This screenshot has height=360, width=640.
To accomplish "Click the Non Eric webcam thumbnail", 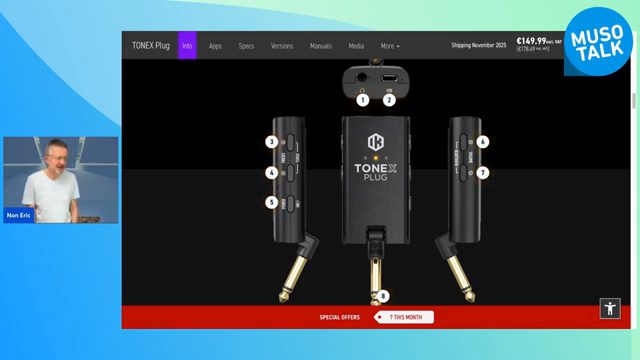I will (61, 180).
